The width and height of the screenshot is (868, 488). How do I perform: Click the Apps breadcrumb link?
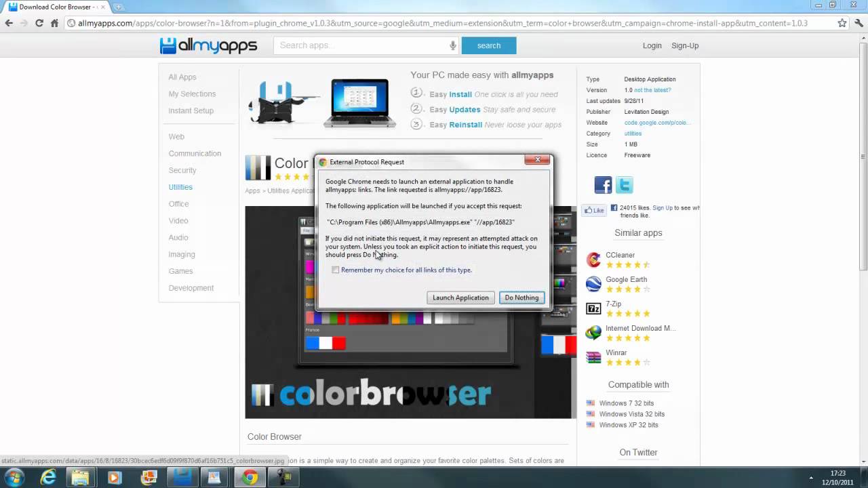(252, 191)
